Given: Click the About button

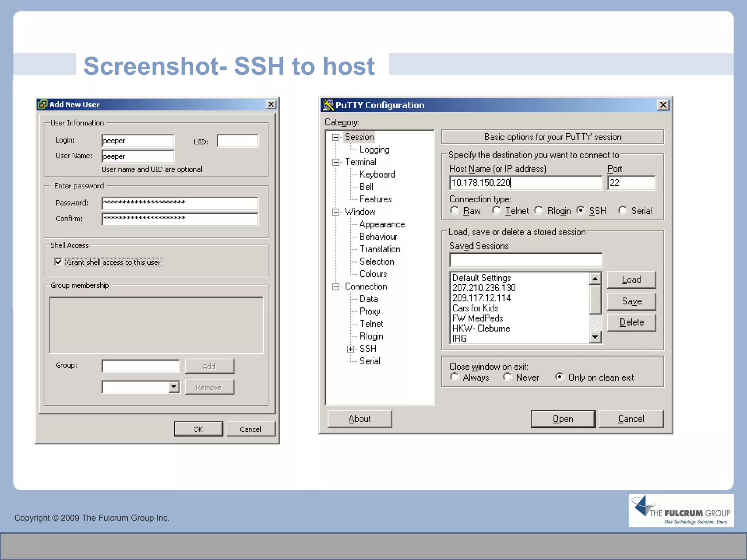Looking at the screenshot, I should [360, 419].
